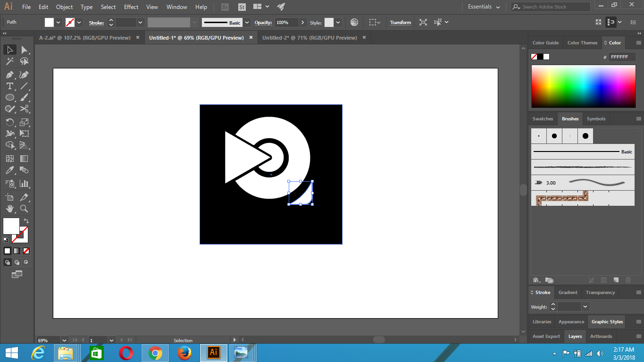Click the Direct Selection tool
644x362 pixels.
coord(25,50)
